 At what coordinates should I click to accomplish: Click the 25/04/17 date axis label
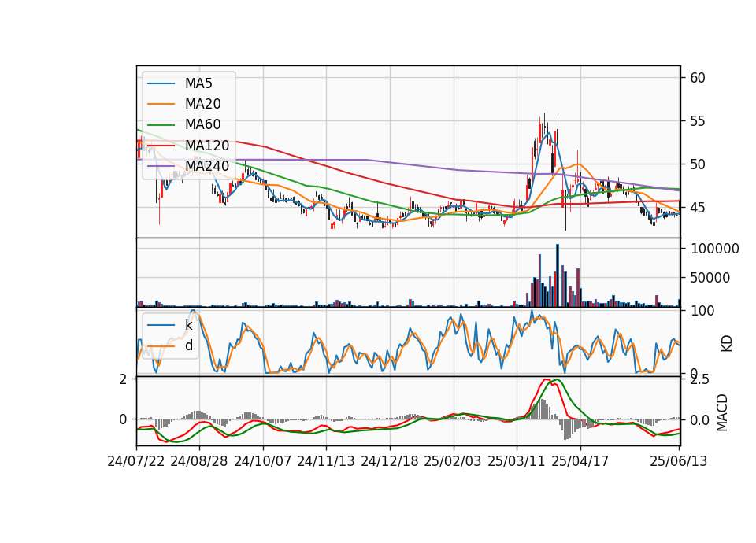pyautogui.click(x=580, y=461)
